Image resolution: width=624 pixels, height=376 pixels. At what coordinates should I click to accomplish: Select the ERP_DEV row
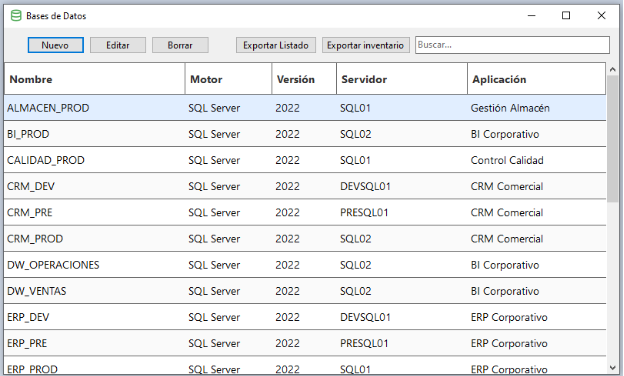click(305, 317)
